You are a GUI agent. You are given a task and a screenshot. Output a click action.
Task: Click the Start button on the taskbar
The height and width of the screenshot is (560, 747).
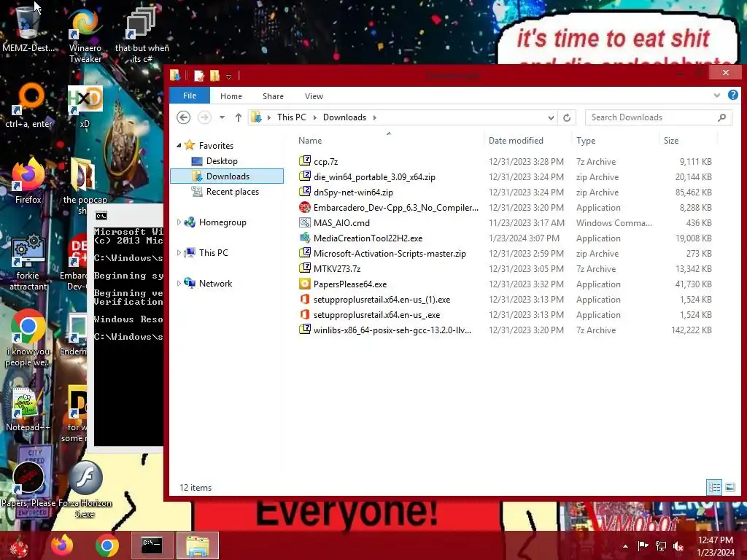[x=19, y=545]
